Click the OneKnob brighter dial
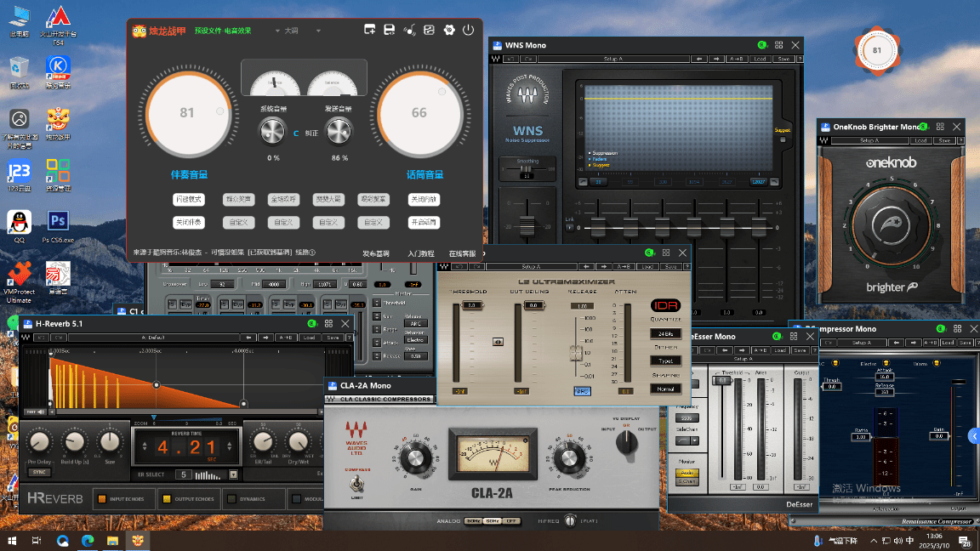The width and height of the screenshot is (980, 551). tap(892, 224)
